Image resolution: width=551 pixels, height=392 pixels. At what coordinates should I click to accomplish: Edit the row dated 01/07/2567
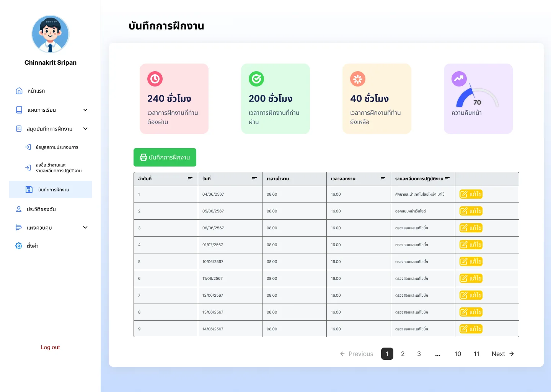pos(471,245)
